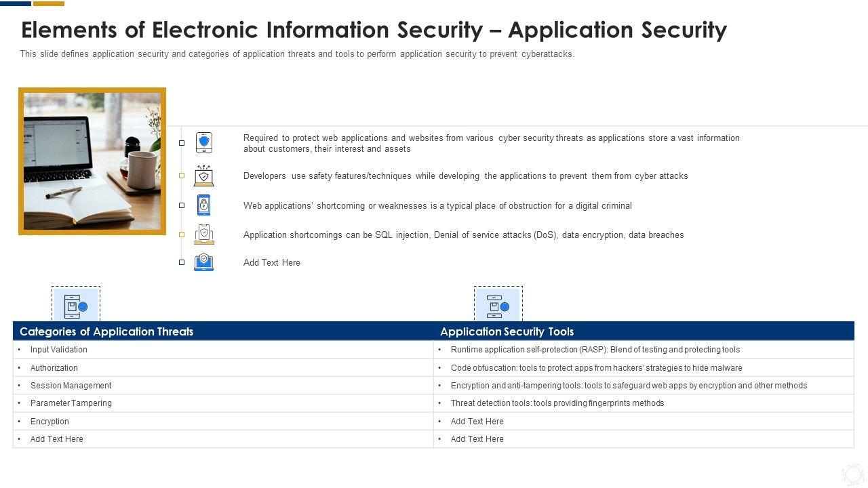Click the gold accent bar at top-left
Viewport: 868px width, 488px height.
point(49,3)
